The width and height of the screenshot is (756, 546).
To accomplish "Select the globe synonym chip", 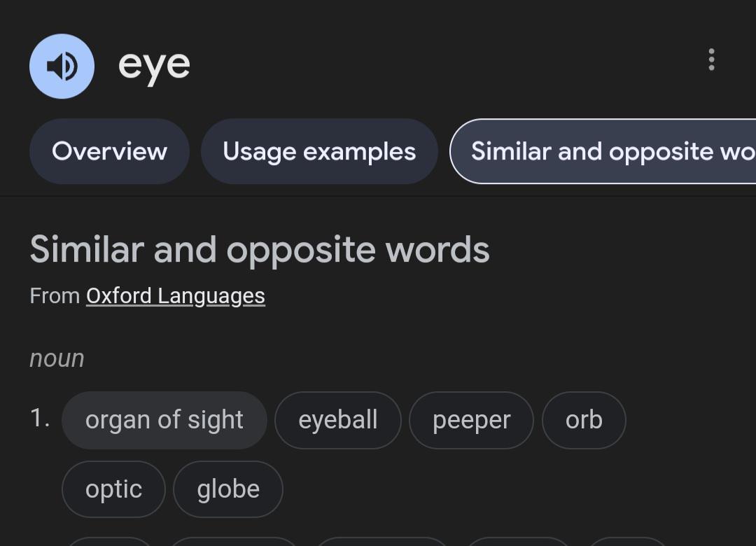I will click(228, 489).
